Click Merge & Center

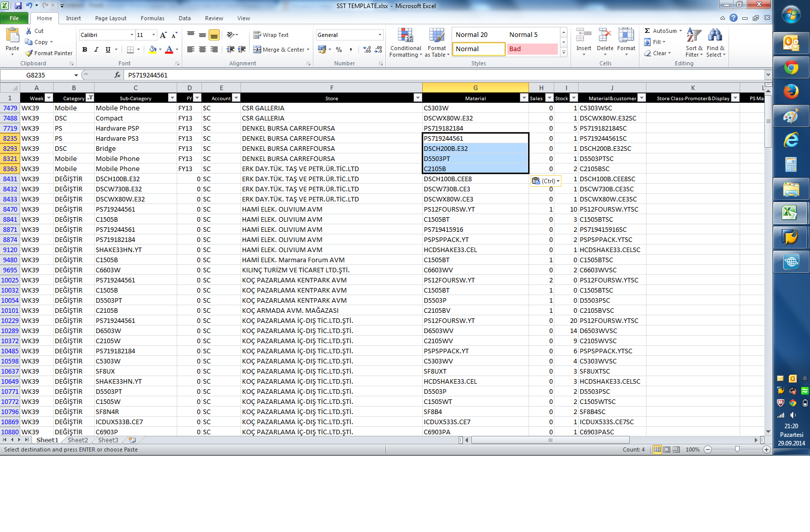click(x=279, y=50)
